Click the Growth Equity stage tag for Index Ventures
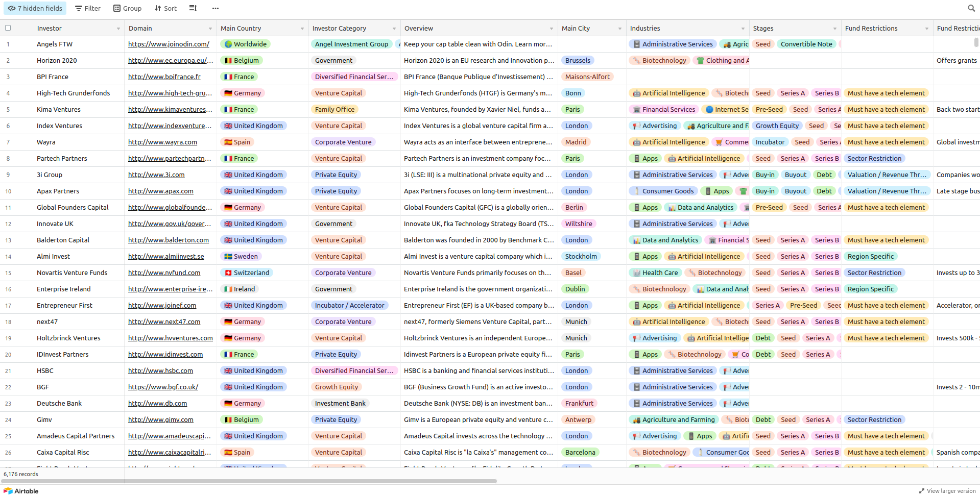980x497 pixels. pyautogui.click(x=777, y=126)
